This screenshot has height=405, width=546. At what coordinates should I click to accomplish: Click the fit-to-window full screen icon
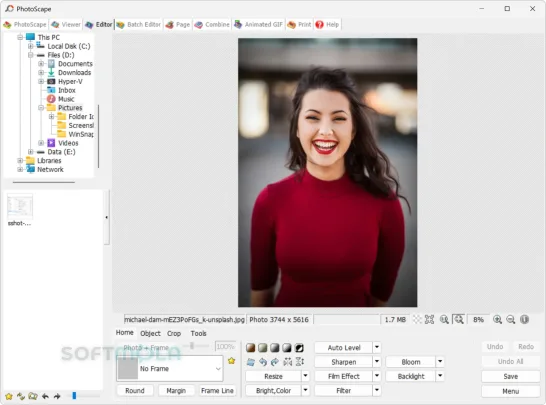point(429,319)
